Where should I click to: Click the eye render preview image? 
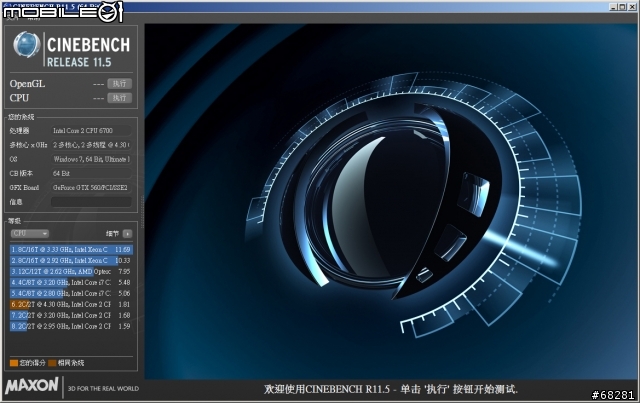[391, 201]
